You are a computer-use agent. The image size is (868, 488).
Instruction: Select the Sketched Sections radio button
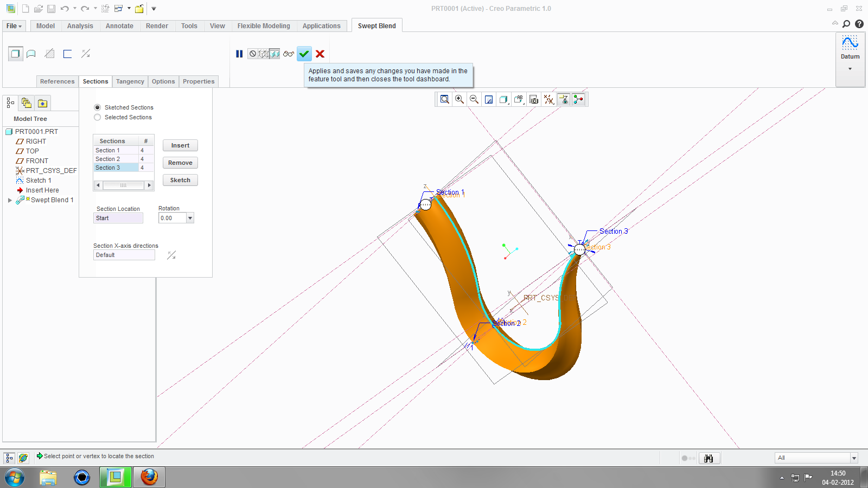(98, 107)
